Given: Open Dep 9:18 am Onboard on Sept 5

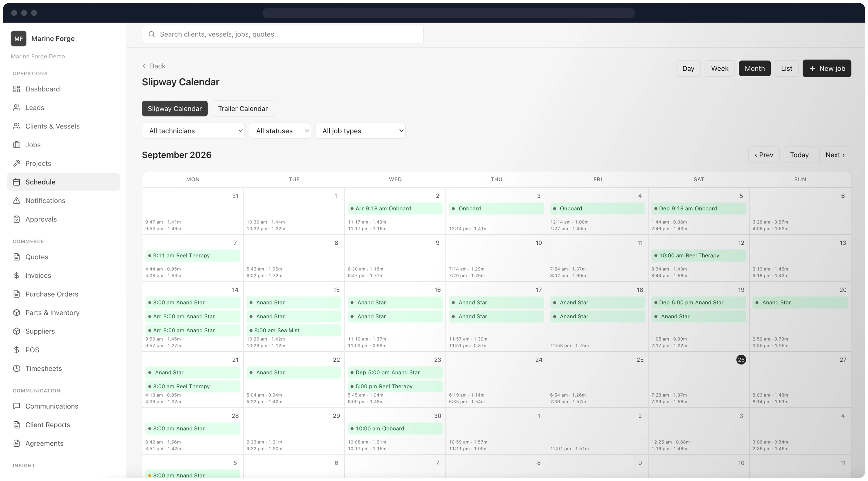Looking at the screenshot, I should click(x=699, y=209).
